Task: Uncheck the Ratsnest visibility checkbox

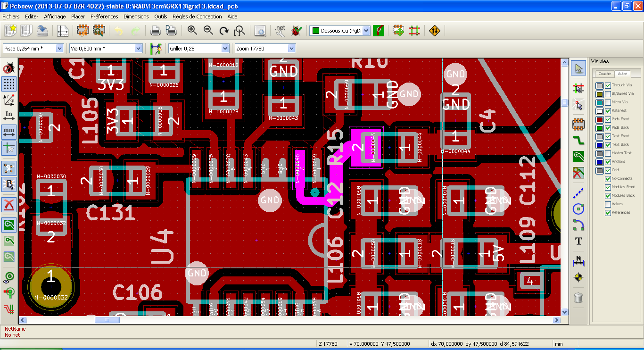Action: (x=608, y=111)
